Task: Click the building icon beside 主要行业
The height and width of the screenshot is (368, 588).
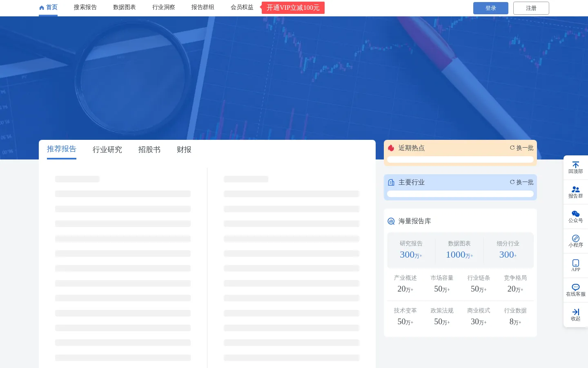Action: (391, 182)
